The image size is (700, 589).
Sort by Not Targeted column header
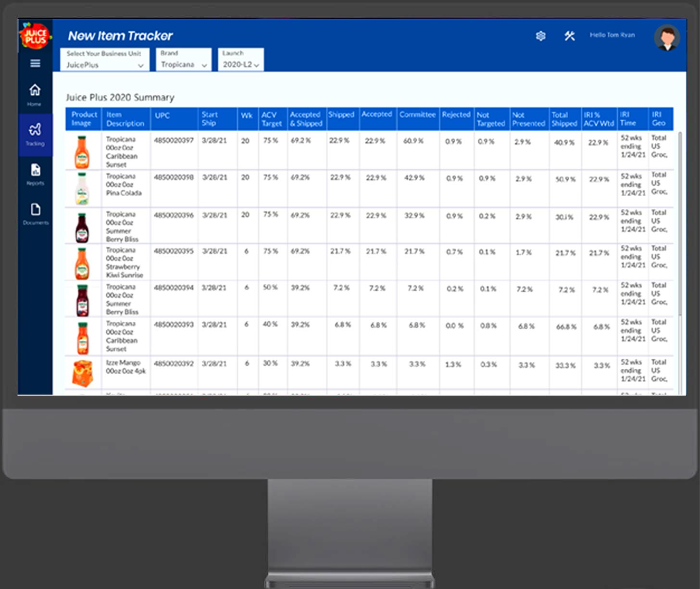pyautogui.click(x=491, y=119)
